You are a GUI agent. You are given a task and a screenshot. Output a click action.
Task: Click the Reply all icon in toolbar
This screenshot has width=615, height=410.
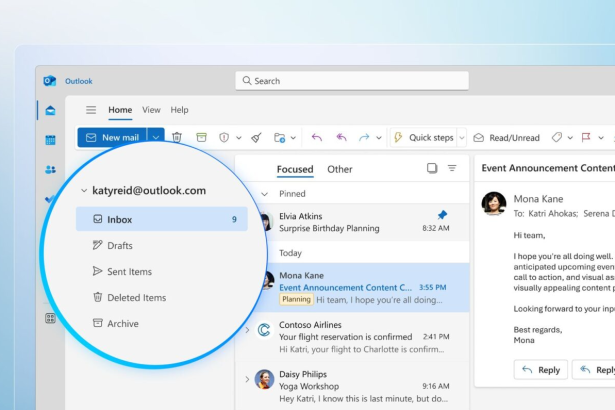click(x=341, y=137)
